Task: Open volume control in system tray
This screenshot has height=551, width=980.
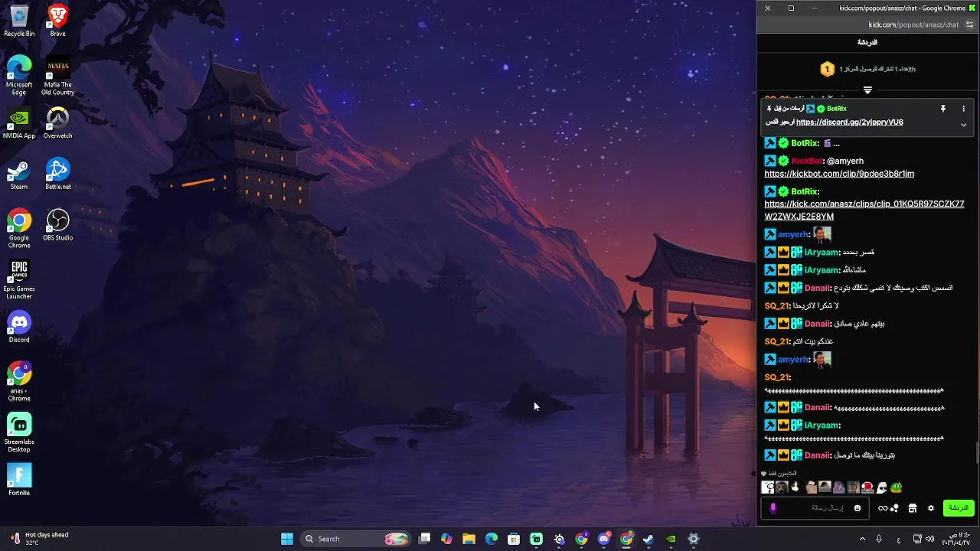Action: (x=930, y=539)
